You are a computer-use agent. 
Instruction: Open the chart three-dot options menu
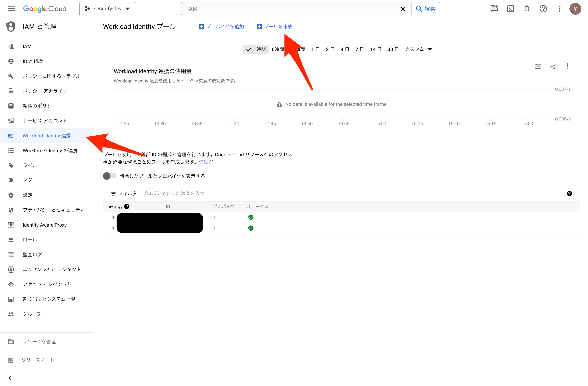click(567, 66)
